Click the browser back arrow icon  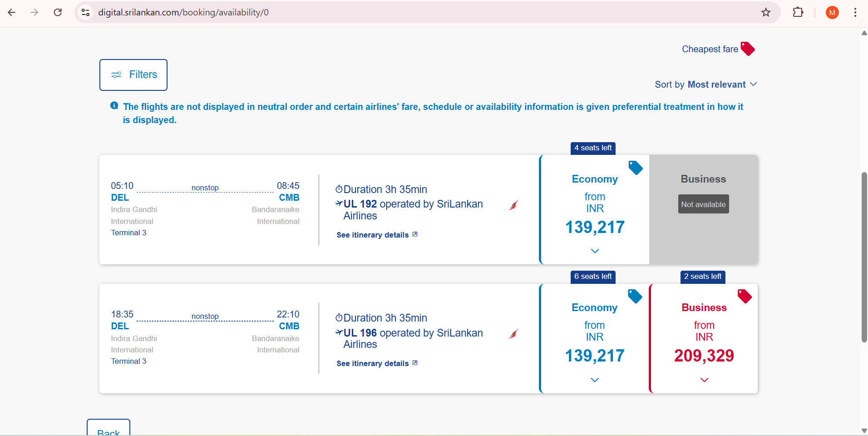coord(12,12)
